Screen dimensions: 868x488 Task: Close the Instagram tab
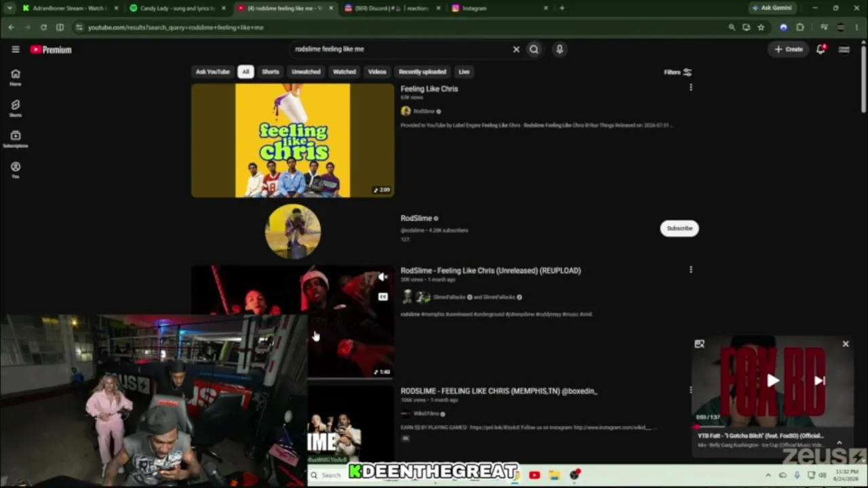pyautogui.click(x=545, y=8)
